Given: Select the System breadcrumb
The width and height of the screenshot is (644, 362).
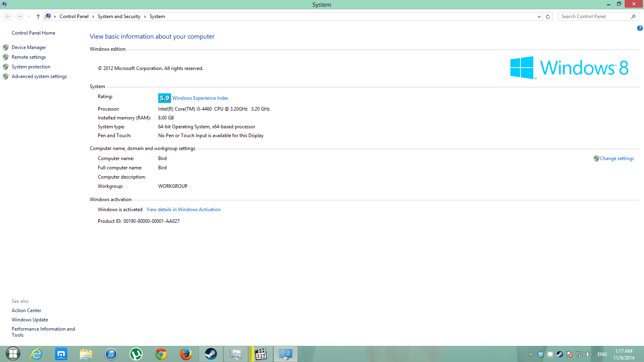Looking at the screenshot, I should tap(157, 16).
